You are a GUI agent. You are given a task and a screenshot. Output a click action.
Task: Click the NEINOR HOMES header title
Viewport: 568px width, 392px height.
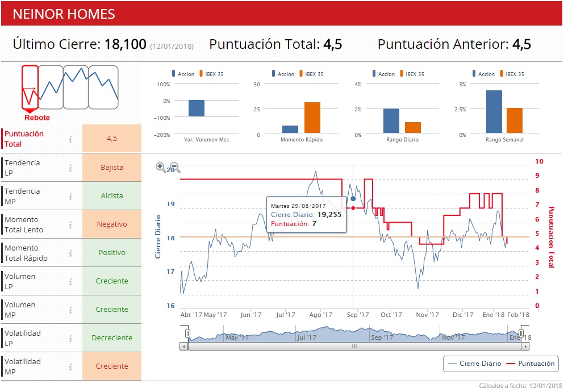(x=64, y=14)
